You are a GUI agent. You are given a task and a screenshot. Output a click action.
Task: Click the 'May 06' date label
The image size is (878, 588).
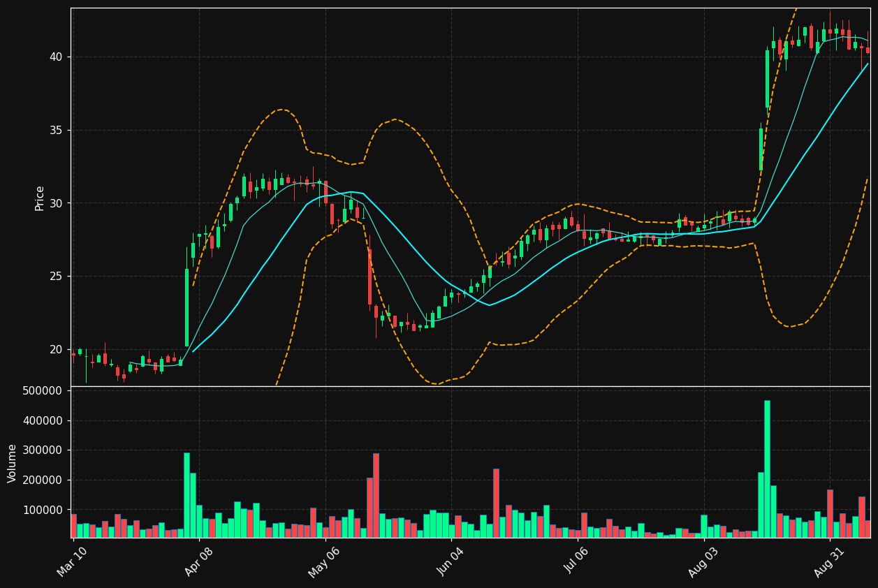click(x=324, y=561)
